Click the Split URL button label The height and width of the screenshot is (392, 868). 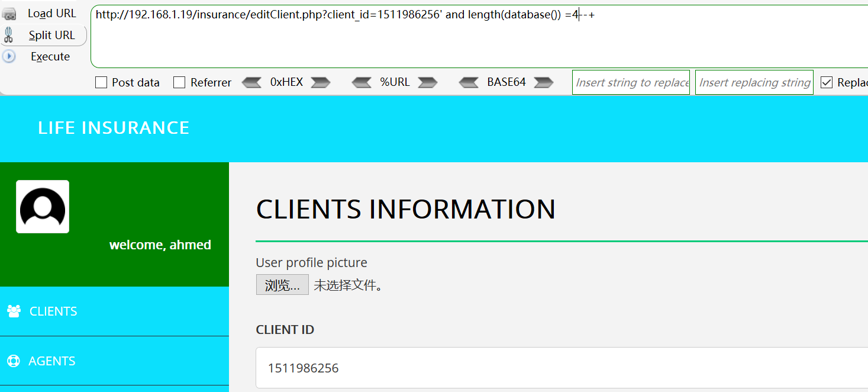pyautogui.click(x=52, y=35)
